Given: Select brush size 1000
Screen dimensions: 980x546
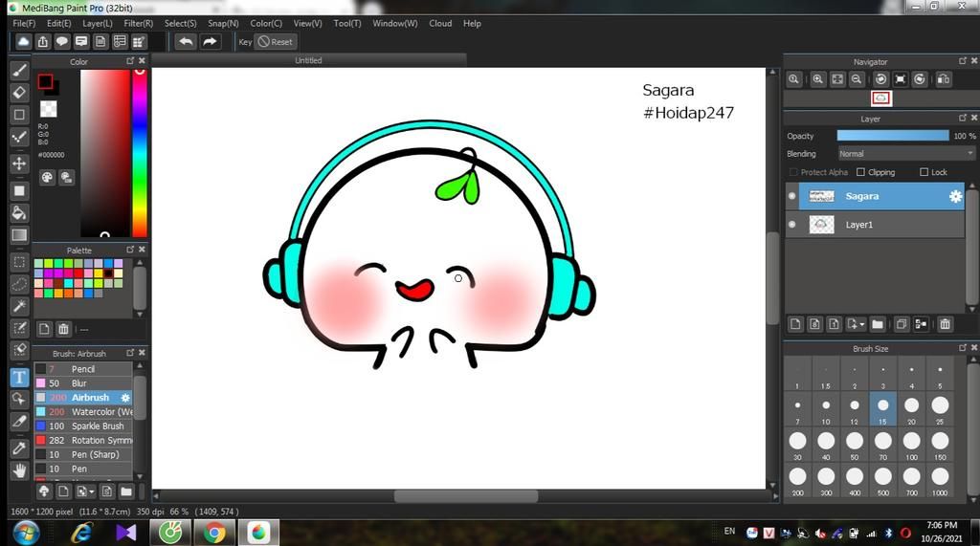Looking at the screenshot, I should (x=940, y=480).
